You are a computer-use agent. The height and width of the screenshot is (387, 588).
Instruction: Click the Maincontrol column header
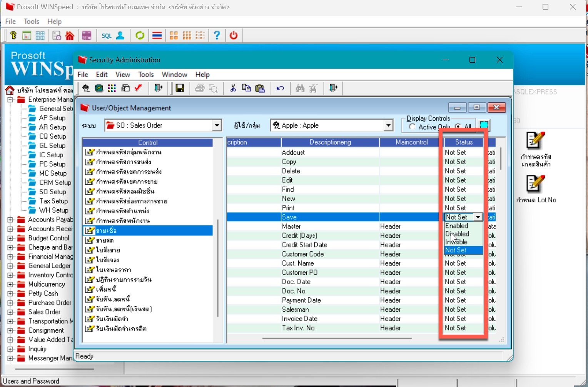click(412, 143)
